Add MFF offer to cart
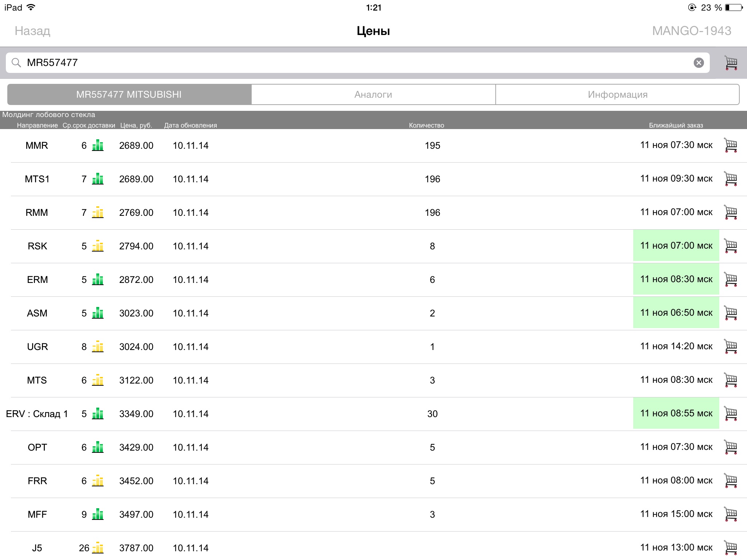The width and height of the screenshot is (747, 560). pyautogui.click(x=731, y=514)
